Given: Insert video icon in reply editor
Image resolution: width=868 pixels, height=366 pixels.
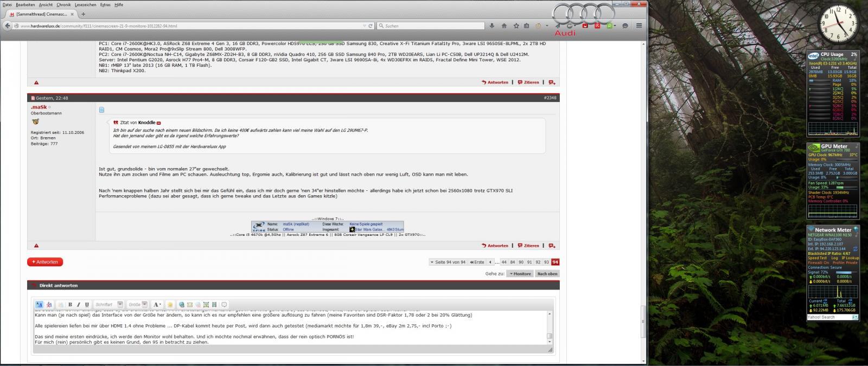Looking at the screenshot, I should pos(214,305).
